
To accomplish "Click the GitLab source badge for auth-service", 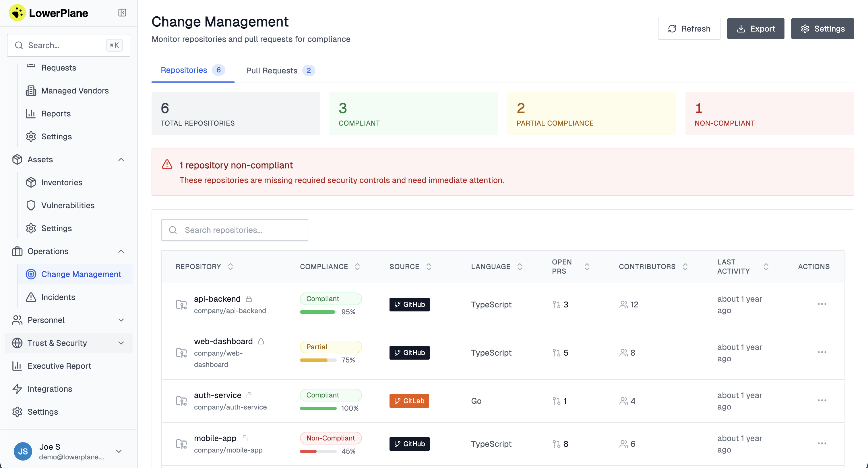I will click(x=409, y=401).
